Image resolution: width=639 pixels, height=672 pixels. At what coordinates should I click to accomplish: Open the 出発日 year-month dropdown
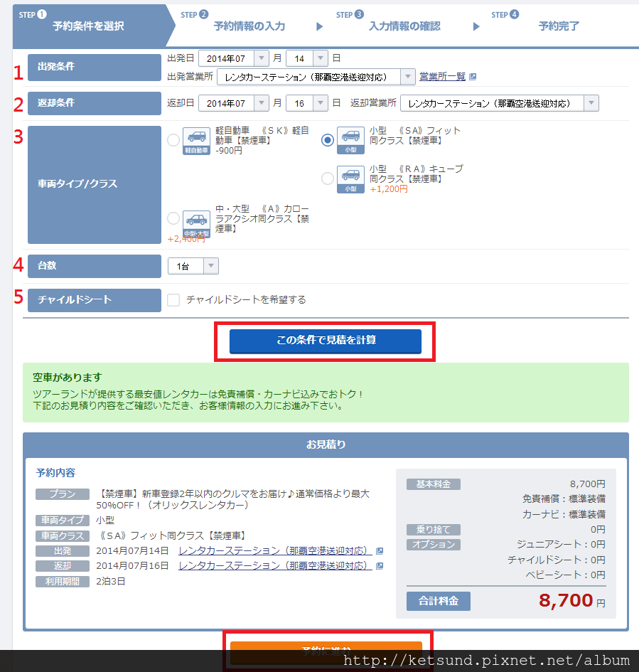click(x=233, y=58)
